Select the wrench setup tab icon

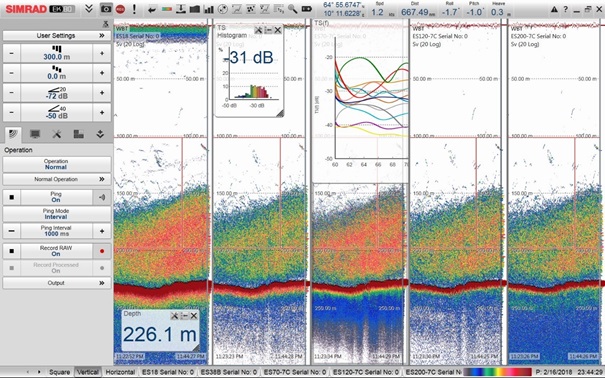click(x=57, y=134)
